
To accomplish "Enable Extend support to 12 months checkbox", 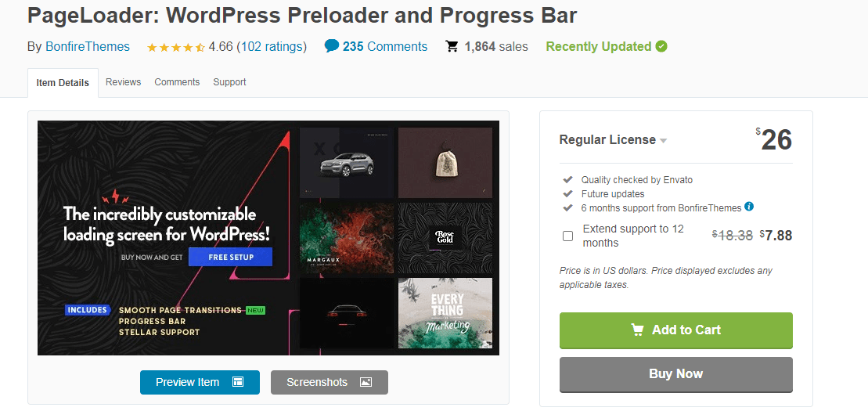I will 567,236.
